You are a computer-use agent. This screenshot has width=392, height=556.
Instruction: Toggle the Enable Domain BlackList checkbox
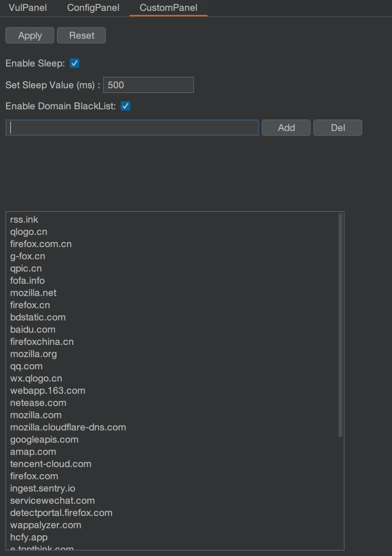125,106
